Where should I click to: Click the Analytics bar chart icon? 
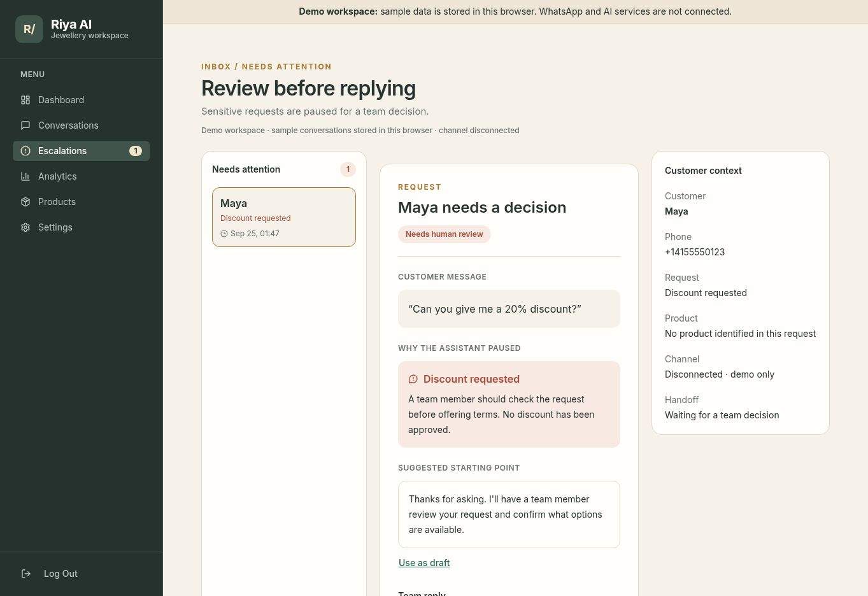pos(25,176)
